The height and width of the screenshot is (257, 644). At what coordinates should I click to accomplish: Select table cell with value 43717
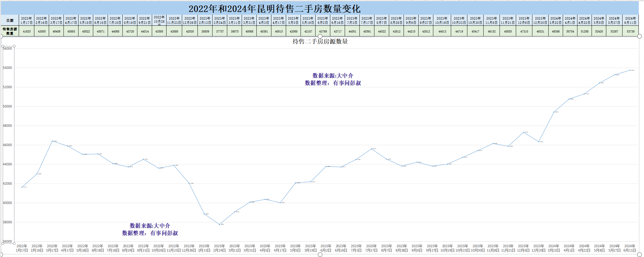click(338, 31)
